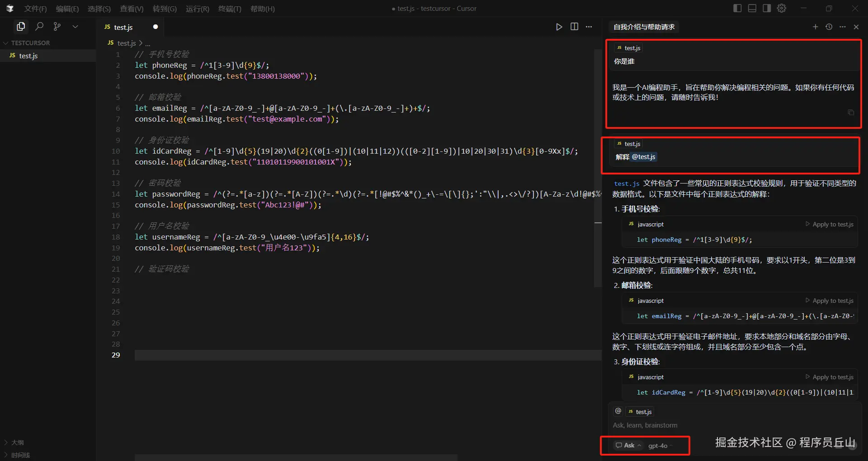Click the test.js context chip in input

[x=640, y=412]
